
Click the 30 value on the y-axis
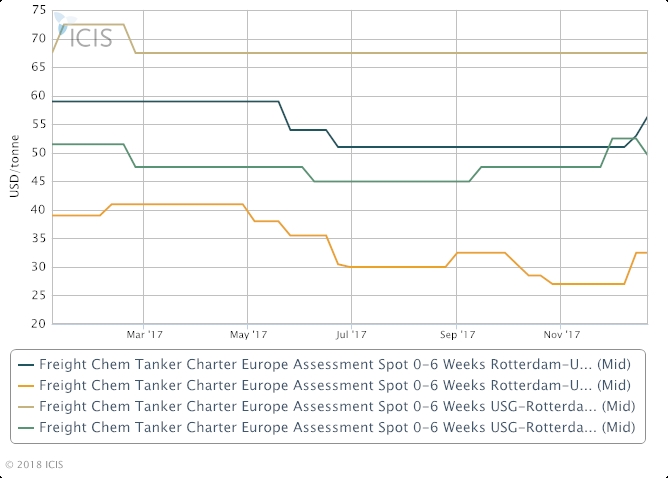(38, 267)
